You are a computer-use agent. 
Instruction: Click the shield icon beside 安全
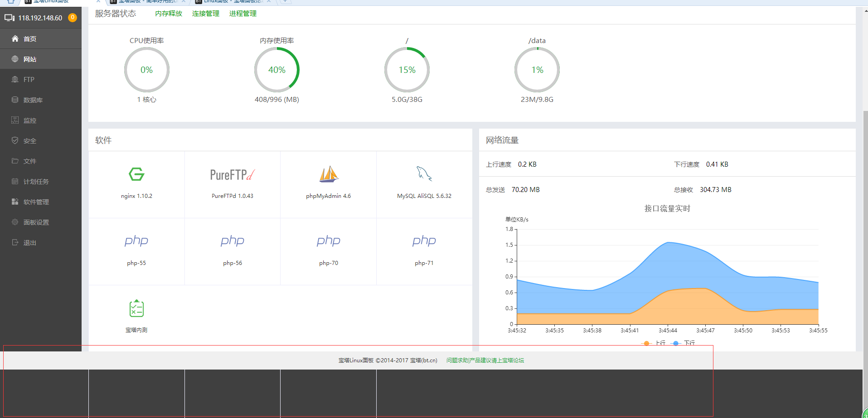click(x=15, y=140)
